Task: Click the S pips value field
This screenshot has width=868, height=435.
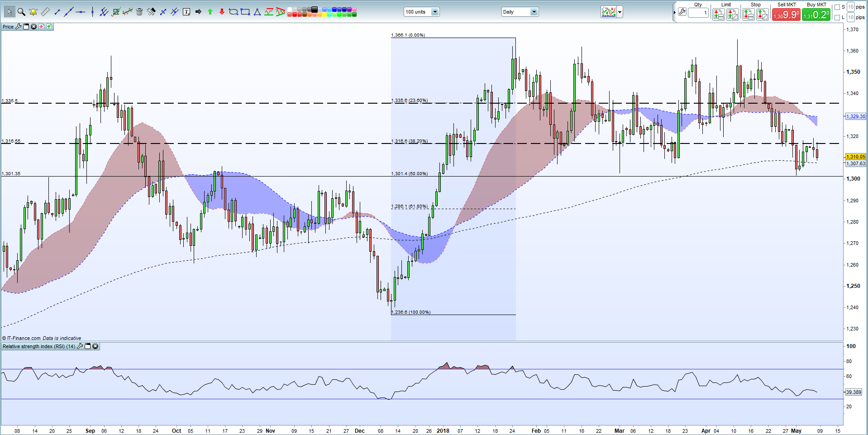Action: (x=851, y=7)
